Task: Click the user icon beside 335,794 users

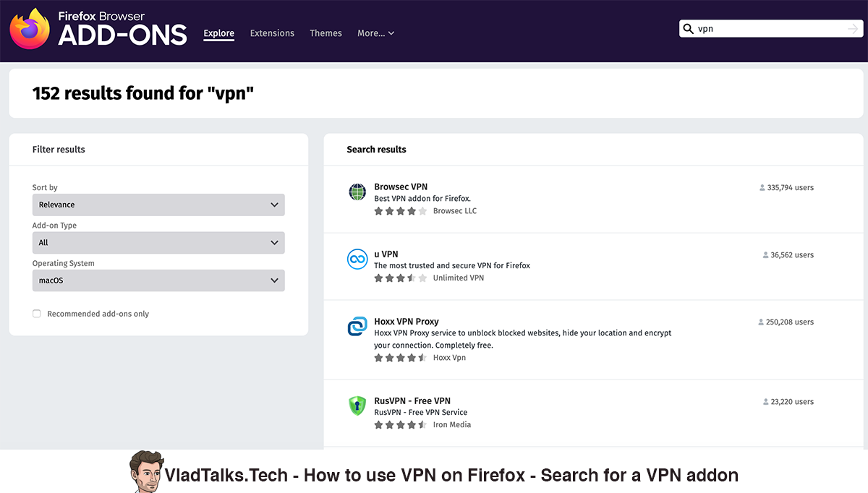Action: click(762, 188)
